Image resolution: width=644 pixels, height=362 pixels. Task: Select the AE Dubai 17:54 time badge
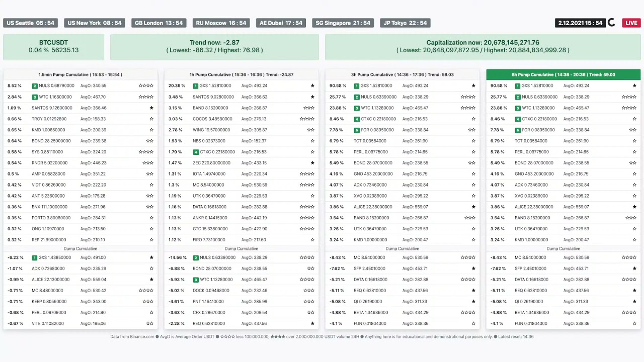point(281,23)
